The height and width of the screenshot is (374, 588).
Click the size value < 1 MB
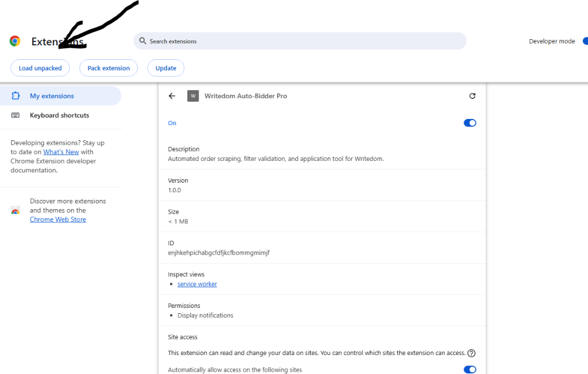(178, 221)
